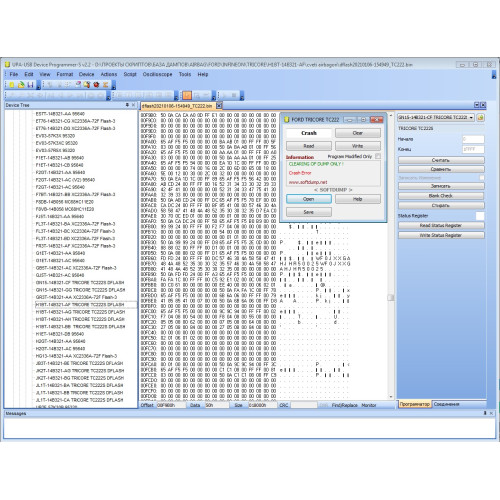Click the red bug debug toolbar icon
Screen dimensions: 500x500
tap(96, 85)
